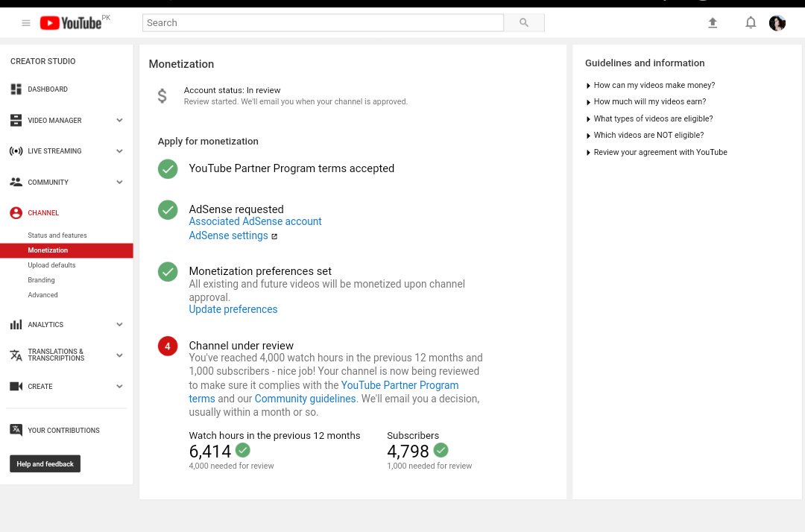
Task: Click the Analytics bar chart icon
Action: point(16,324)
